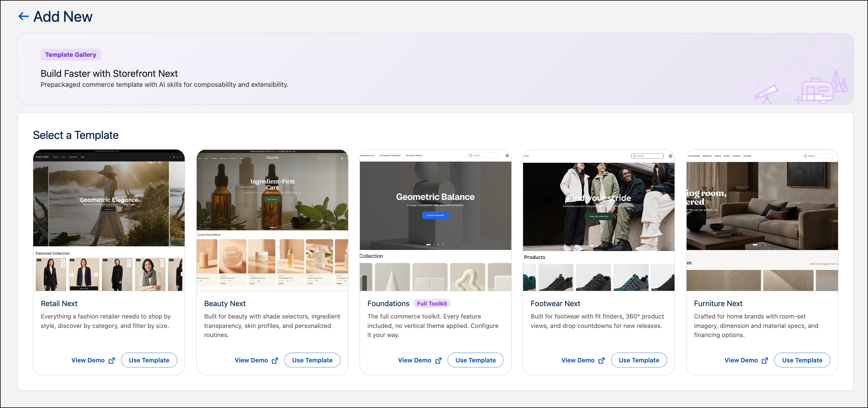Click the Add New page title
This screenshot has height=408, width=868.
pos(63,16)
